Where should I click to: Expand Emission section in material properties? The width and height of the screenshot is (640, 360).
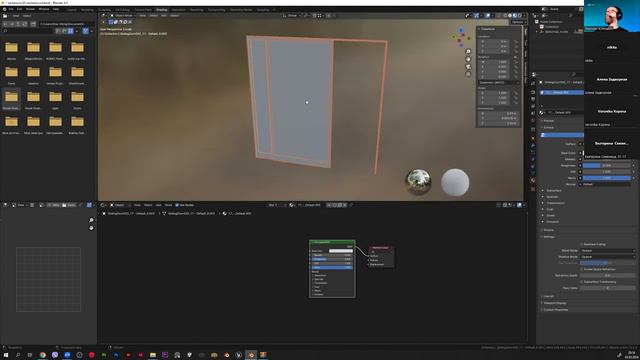pos(552,222)
